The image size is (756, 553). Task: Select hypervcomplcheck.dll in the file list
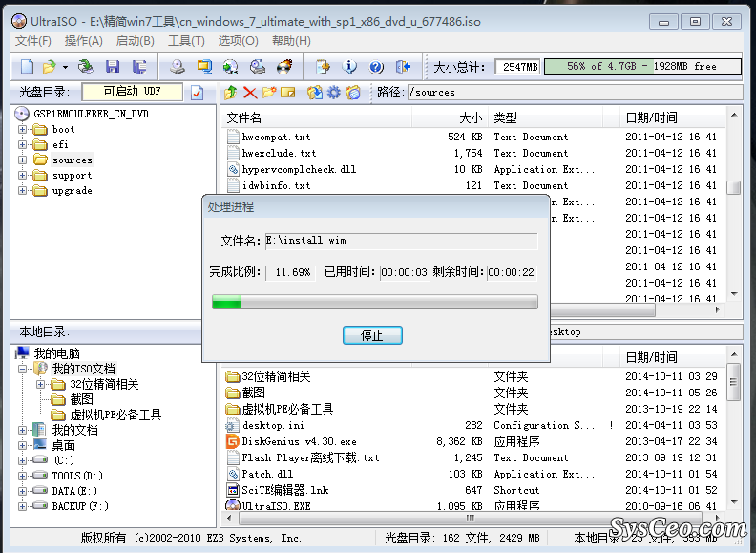point(299,169)
